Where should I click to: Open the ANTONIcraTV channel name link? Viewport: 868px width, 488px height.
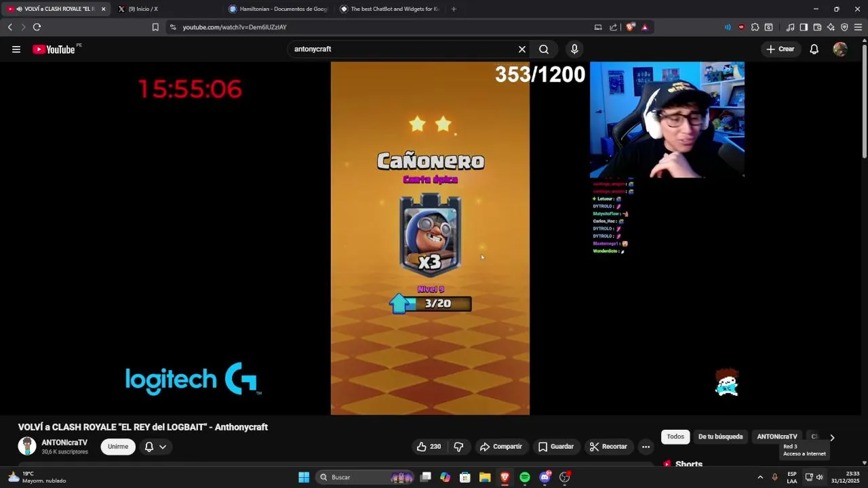coord(64,443)
